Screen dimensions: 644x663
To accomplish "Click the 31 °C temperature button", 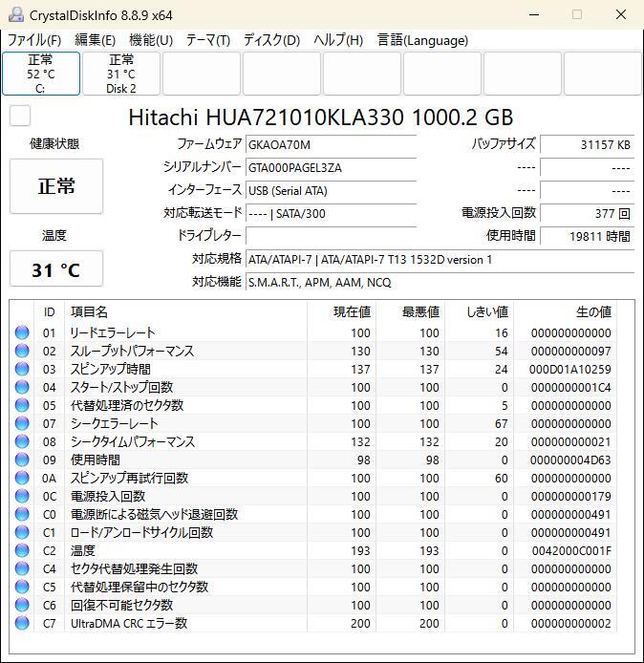I will (56, 269).
